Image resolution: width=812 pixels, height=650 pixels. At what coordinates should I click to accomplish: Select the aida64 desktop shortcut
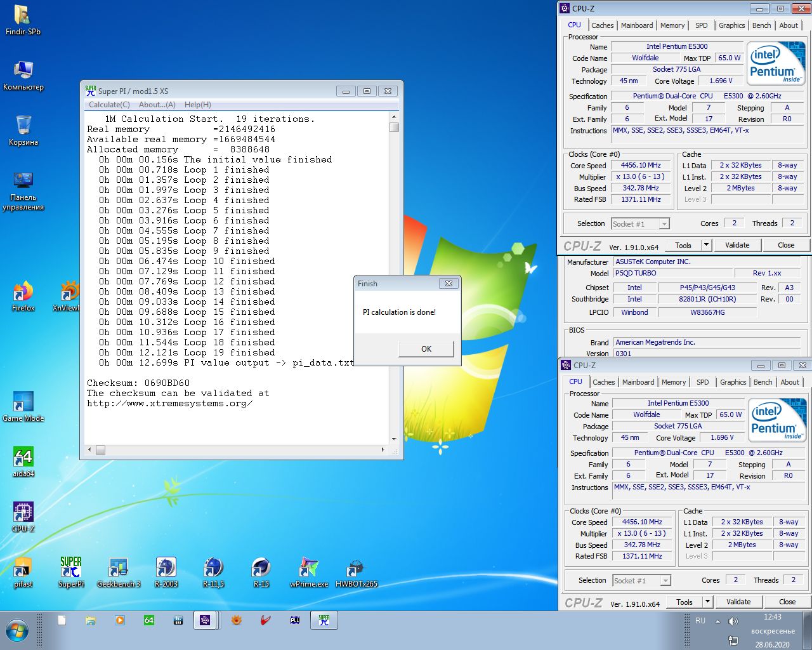(x=23, y=461)
